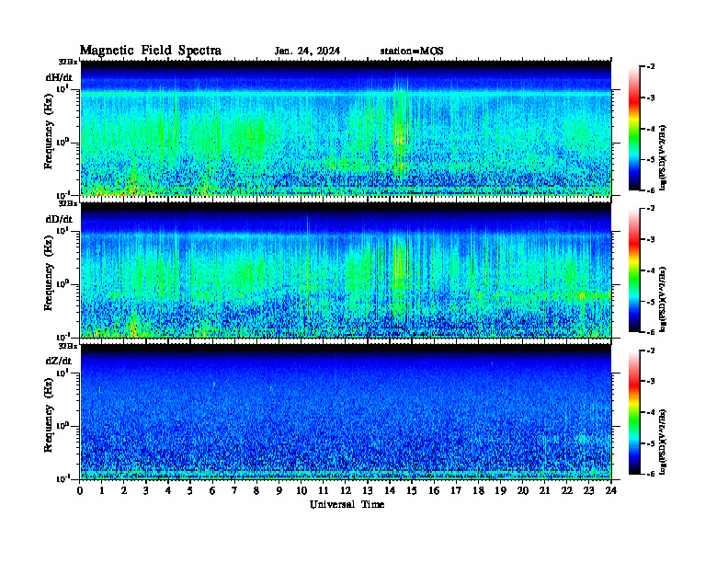
Task: Select the dD/dt panel label
Action: click(x=59, y=219)
